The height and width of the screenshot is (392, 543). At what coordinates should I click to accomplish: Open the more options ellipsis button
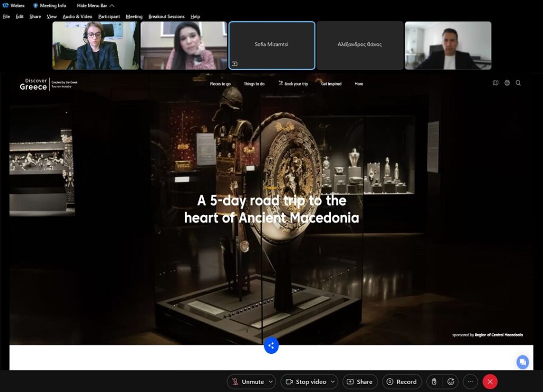470,381
